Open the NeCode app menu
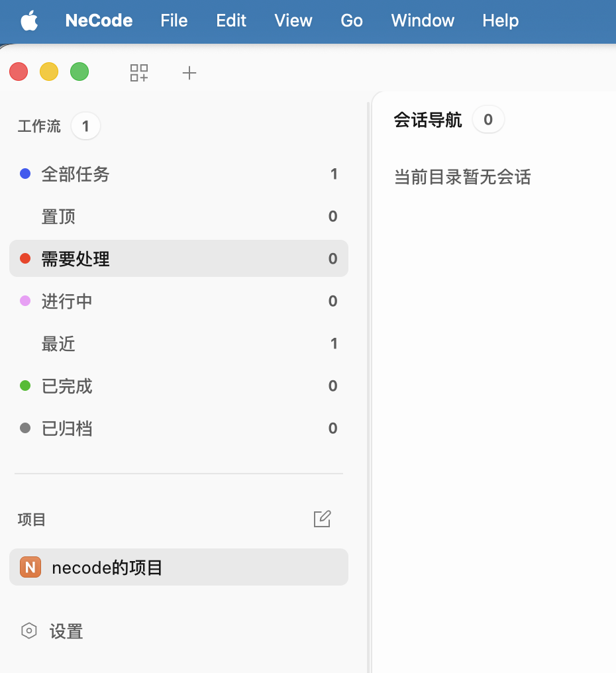This screenshot has height=673, width=616. tap(99, 21)
